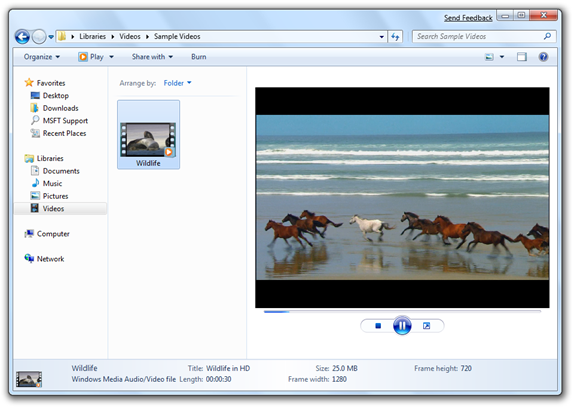The image size is (574, 408).
Task: Select Sample Videos in the address breadcrumb
Action: [x=177, y=36]
